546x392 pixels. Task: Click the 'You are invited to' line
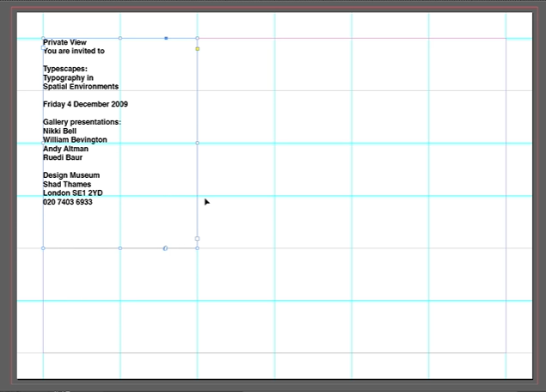(x=74, y=52)
